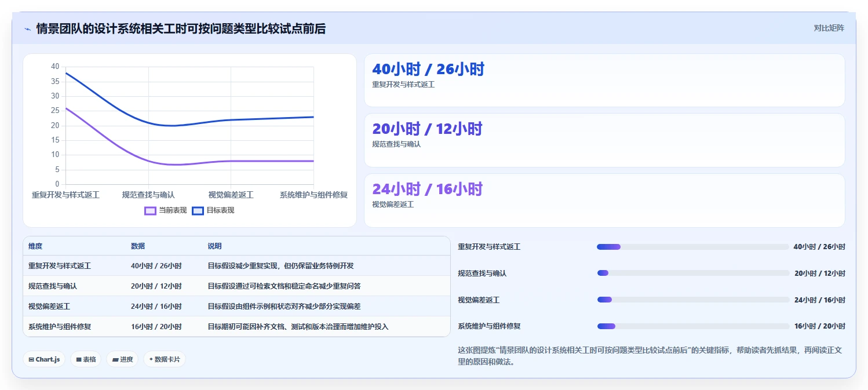Select the 进度 tag chip
The image size is (868, 390).
[122, 359]
